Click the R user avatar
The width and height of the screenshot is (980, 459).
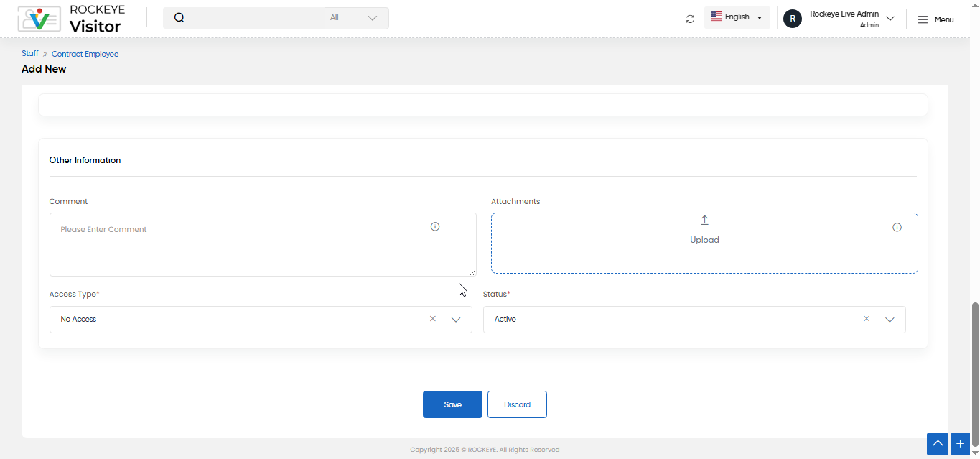tap(793, 19)
